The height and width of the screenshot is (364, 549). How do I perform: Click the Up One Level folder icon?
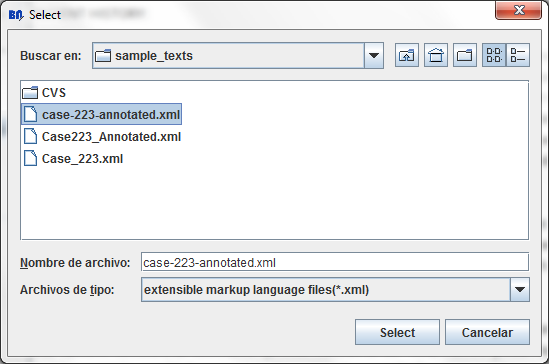tap(406, 55)
